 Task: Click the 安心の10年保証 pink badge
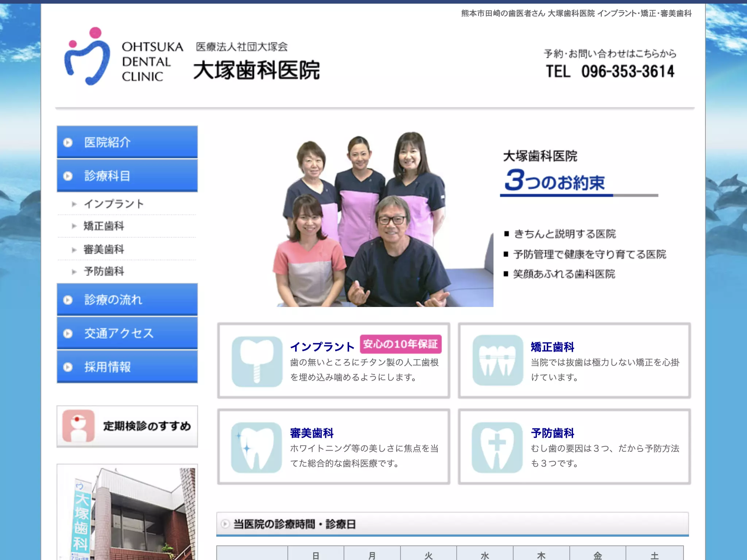pyautogui.click(x=400, y=344)
